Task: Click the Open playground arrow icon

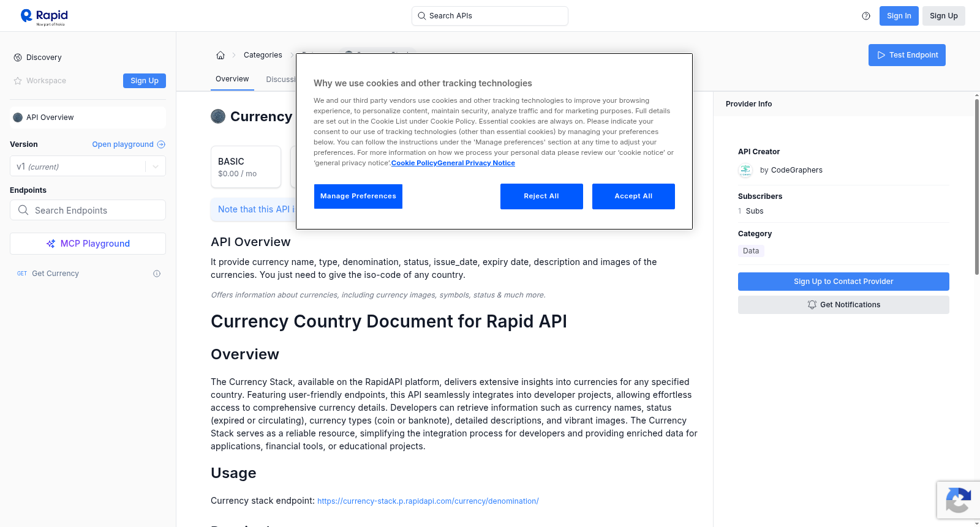Action: click(x=161, y=144)
